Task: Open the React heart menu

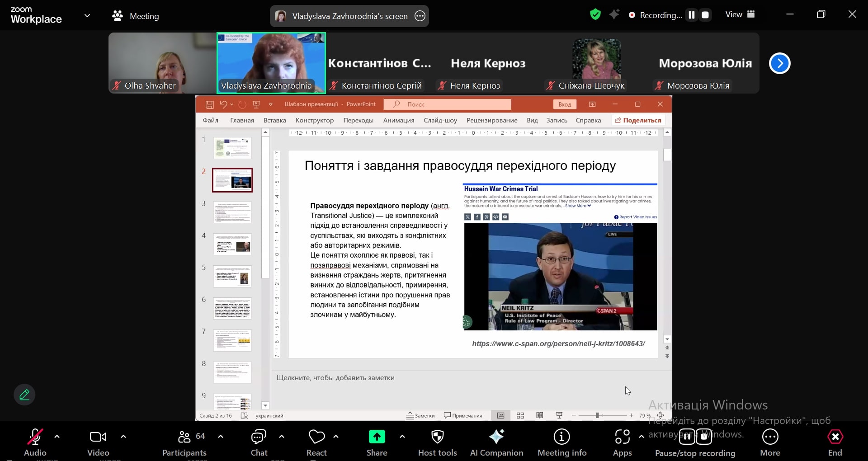Action: pos(316,443)
